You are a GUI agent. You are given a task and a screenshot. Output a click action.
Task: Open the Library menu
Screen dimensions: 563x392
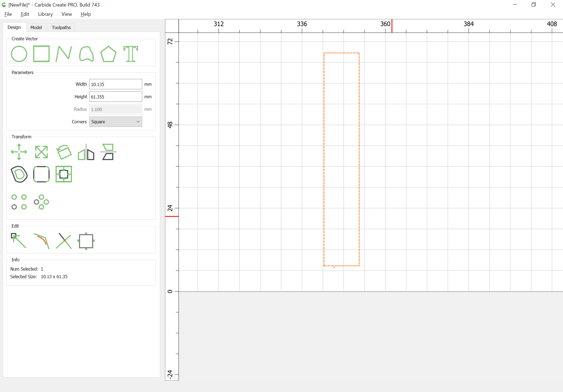point(45,14)
